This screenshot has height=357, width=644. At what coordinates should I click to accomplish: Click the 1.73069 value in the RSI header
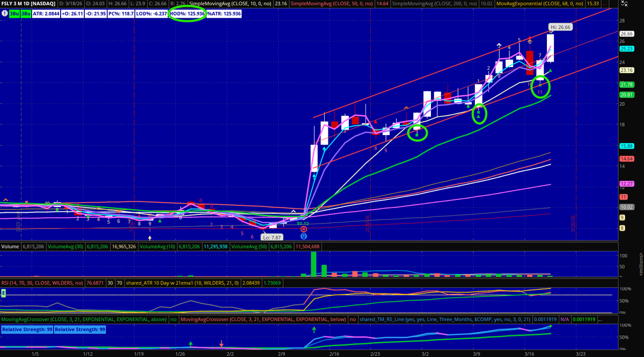point(273,283)
